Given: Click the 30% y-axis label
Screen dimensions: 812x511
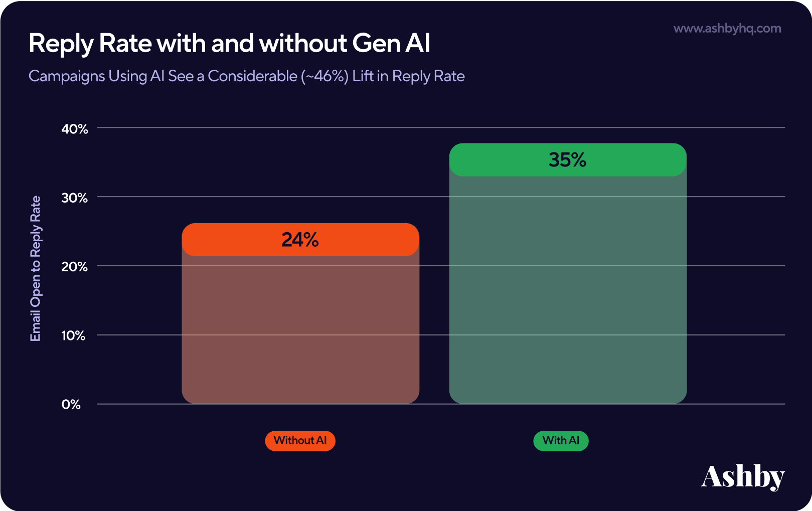Looking at the screenshot, I should (x=75, y=198).
